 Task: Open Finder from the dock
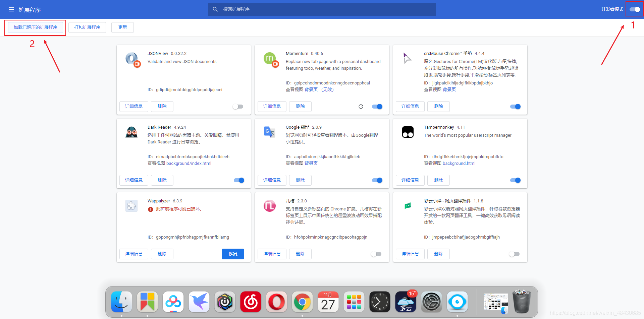point(121,302)
